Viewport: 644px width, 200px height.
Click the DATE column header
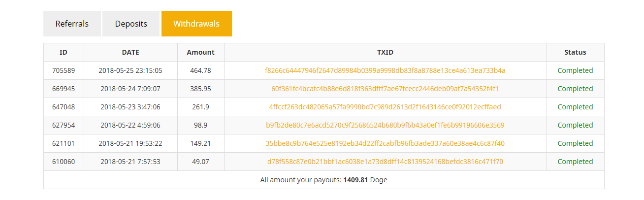point(130,52)
